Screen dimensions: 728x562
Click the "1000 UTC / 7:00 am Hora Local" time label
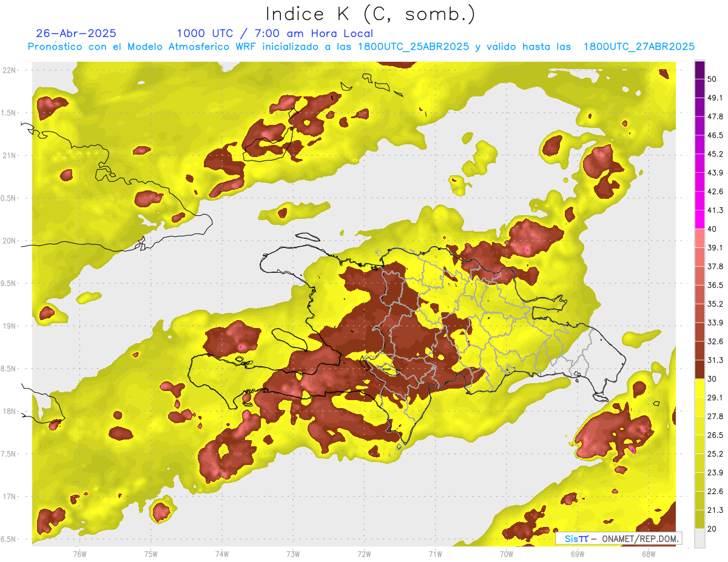[275, 33]
